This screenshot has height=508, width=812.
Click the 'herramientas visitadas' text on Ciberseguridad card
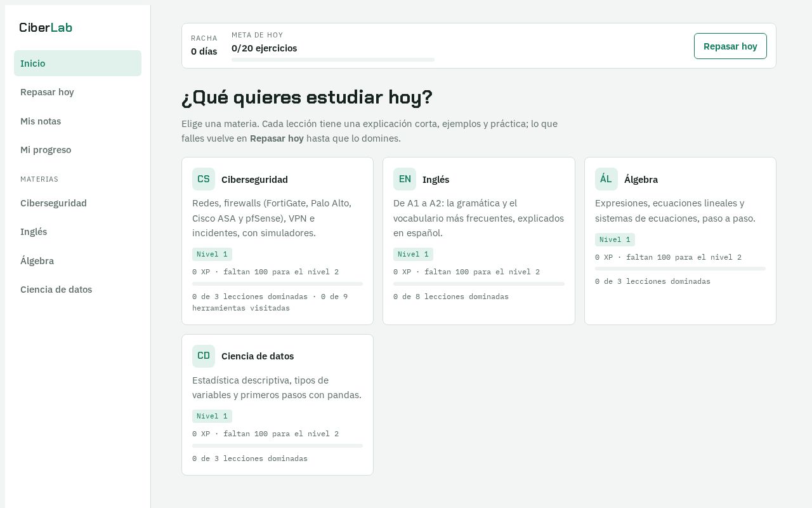tap(241, 308)
